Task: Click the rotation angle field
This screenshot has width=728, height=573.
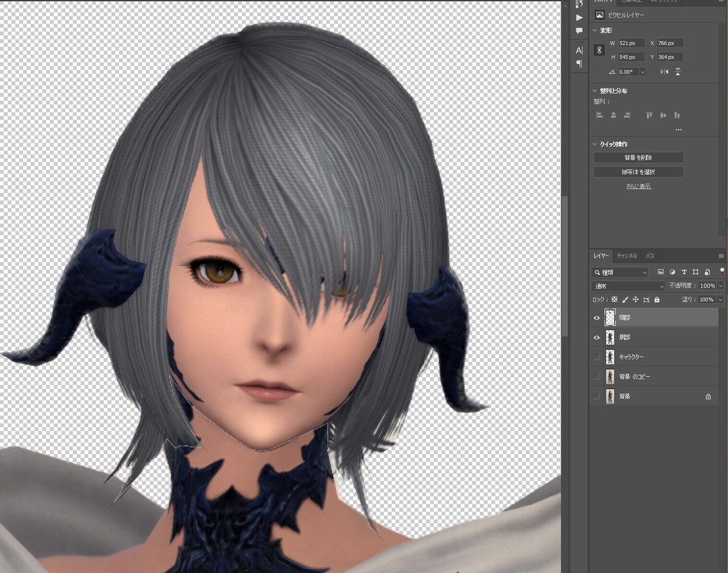Action: [627, 72]
